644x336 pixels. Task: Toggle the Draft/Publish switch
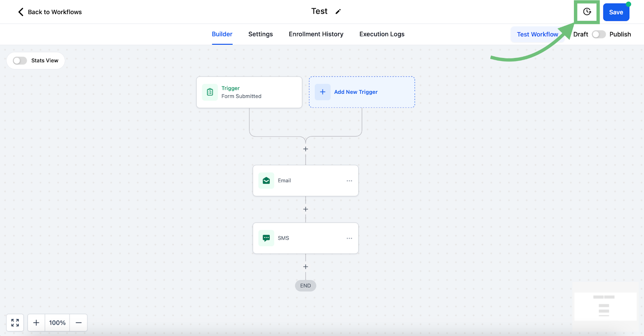(x=599, y=34)
